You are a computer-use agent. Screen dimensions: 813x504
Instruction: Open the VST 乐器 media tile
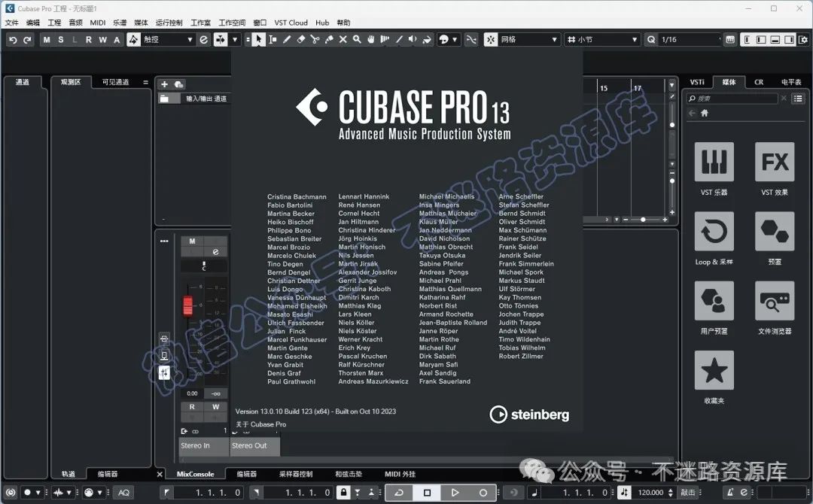[714, 162]
